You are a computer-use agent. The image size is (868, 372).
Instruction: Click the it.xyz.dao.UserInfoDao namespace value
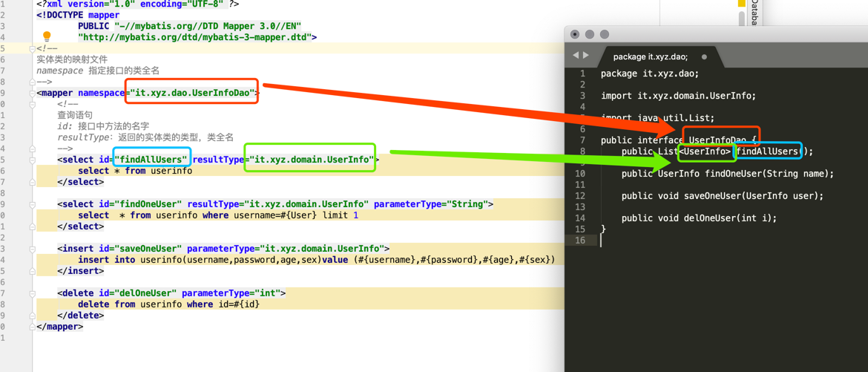191,93
